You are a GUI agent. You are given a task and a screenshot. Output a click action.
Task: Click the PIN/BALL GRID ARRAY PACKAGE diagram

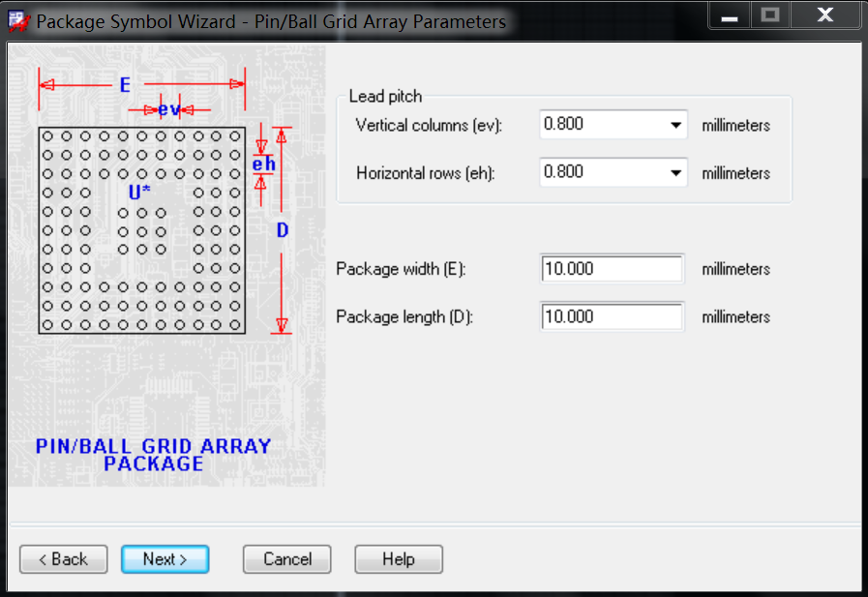tap(167, 265)
